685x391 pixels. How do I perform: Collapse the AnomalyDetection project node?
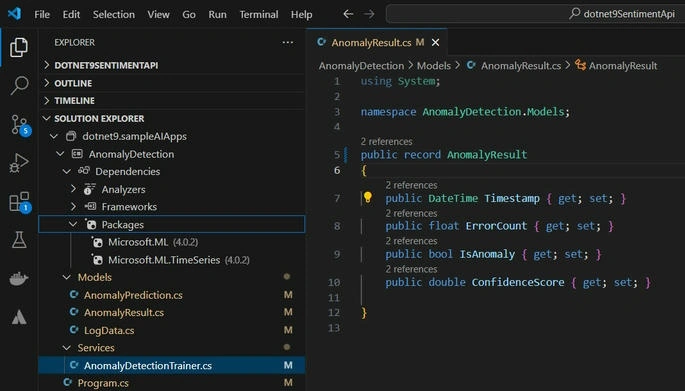pos(60,154)
